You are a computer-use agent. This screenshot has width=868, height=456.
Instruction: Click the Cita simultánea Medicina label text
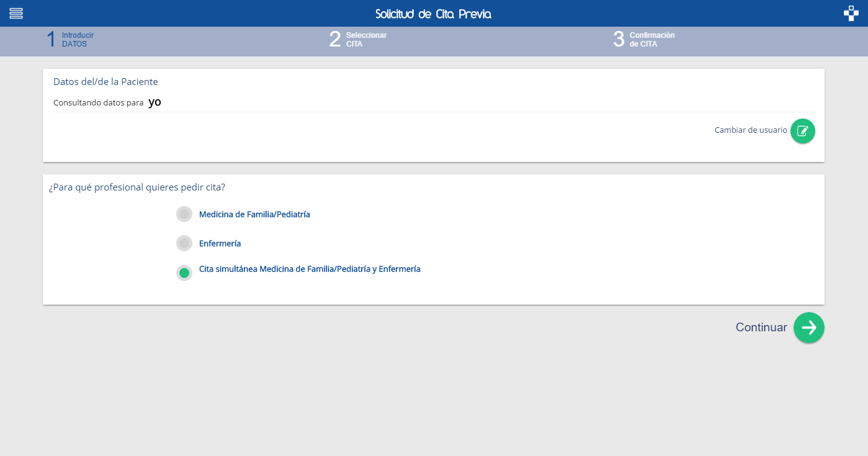coord(310,269)
